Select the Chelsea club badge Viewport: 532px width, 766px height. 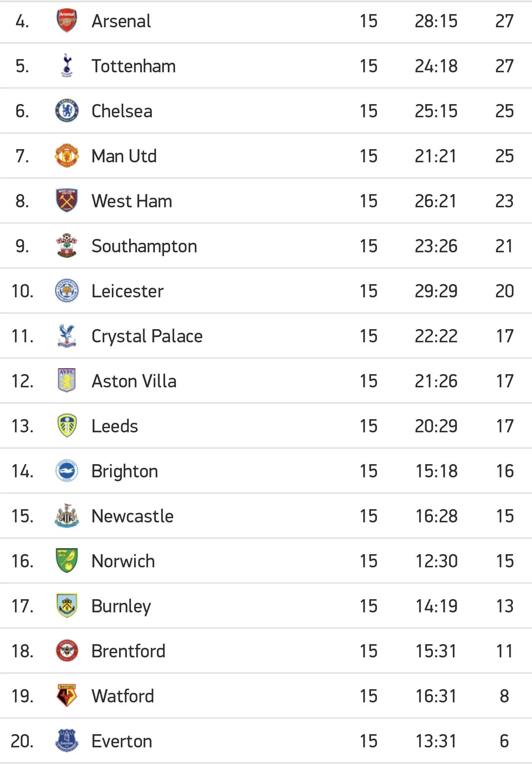pos(67,111)
